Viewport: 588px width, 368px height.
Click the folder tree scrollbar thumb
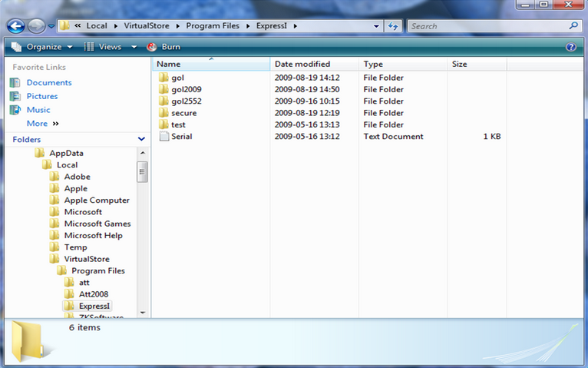pyautogui.click(x=143, y=172)
